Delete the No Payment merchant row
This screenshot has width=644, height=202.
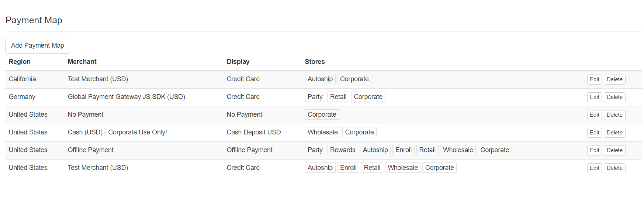point(614,115)
